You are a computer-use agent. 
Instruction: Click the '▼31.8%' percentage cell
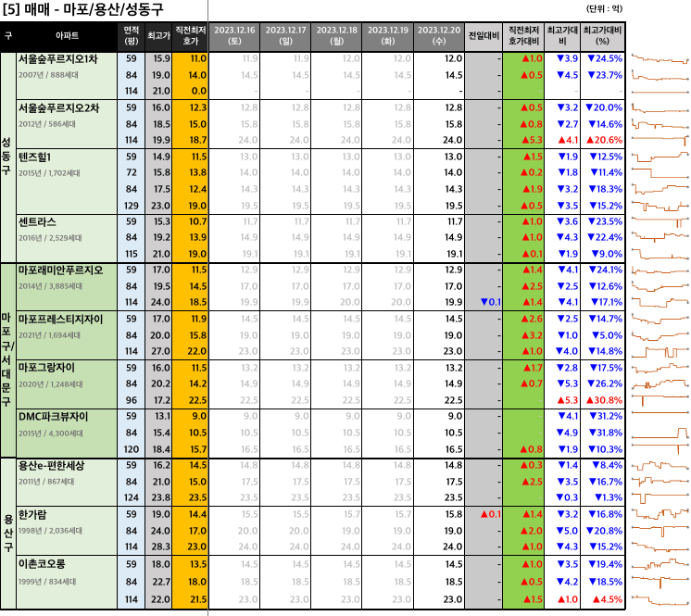602,434
